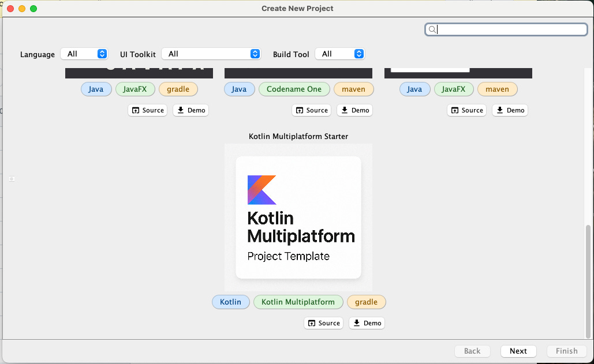Viewport: 594px width, 364px height.
Task: Click the green zoom window button
Action: pos(33,8)
